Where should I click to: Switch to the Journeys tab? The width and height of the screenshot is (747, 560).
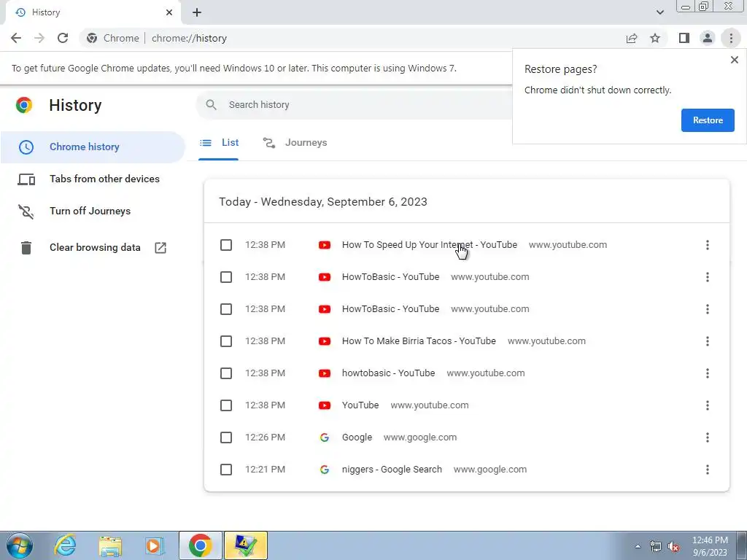point(295,143)
